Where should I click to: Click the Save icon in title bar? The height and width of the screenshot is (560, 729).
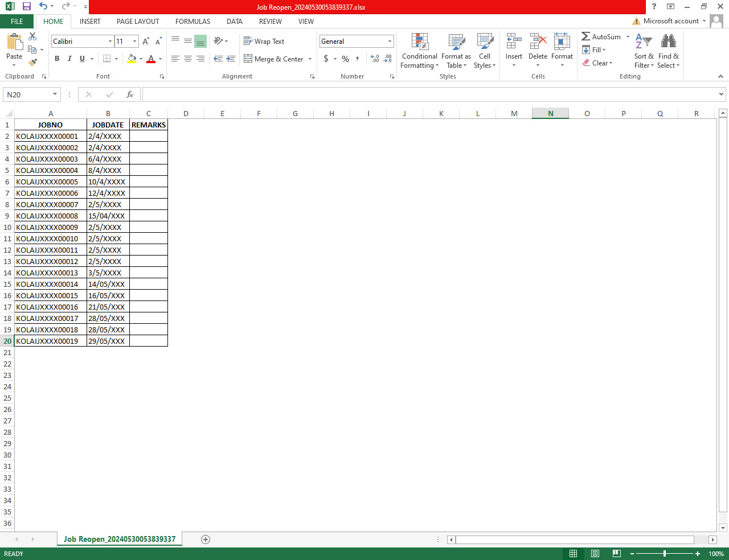point(27,6)
